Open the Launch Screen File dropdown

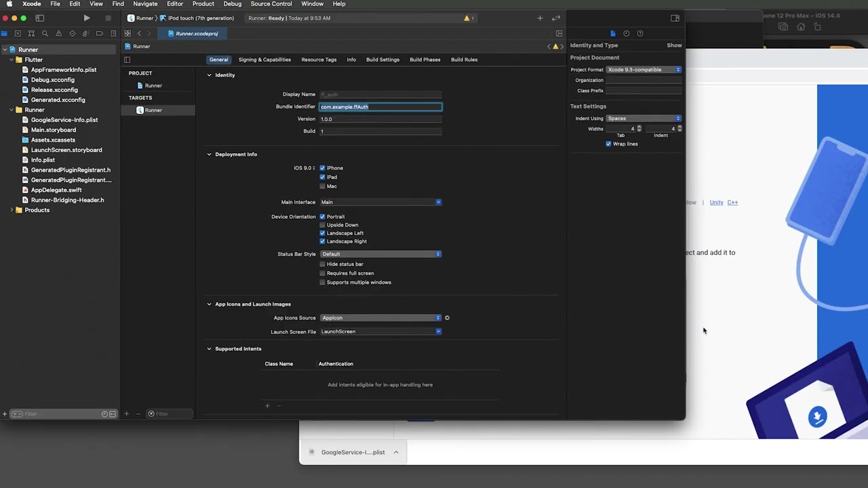pos(380,331)
